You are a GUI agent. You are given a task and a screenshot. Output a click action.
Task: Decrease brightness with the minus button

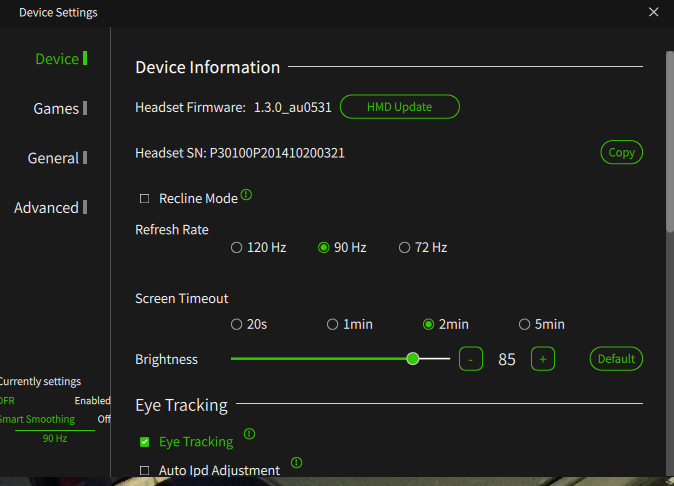pos(471,359)
